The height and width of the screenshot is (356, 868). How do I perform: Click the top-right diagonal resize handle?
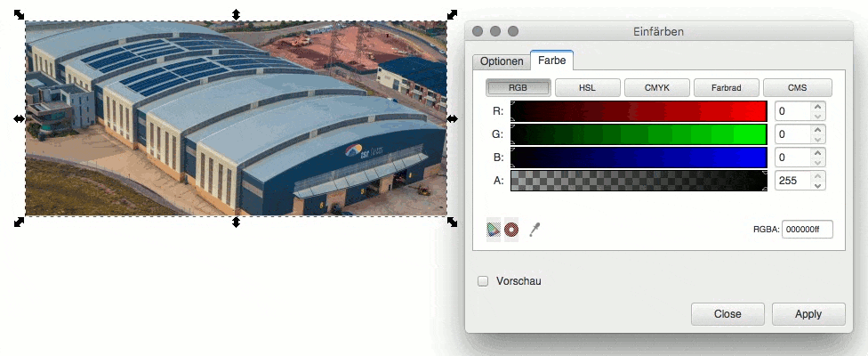point(453,14)
